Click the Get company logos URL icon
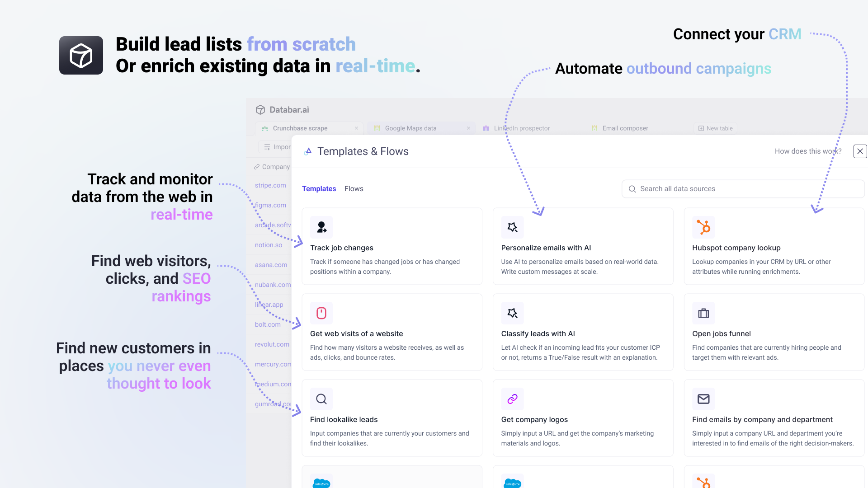 coord(511,399)
